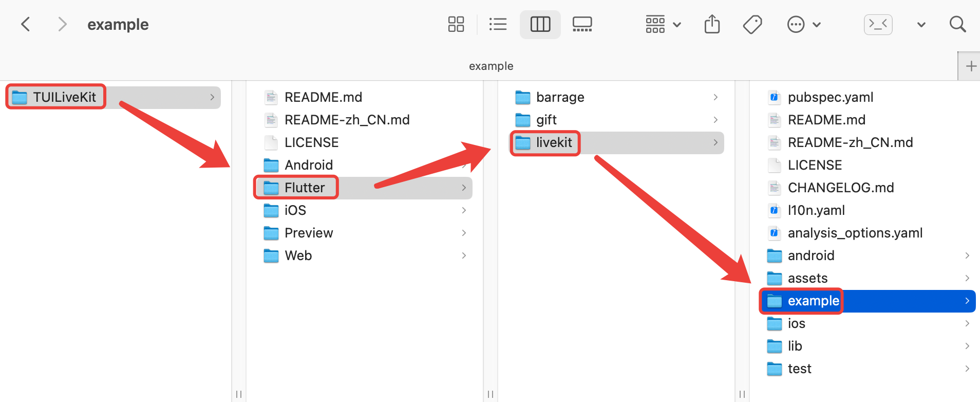Expand livekit folder chevron
Screen dimensions: 980x402
[x=715, y=142]
